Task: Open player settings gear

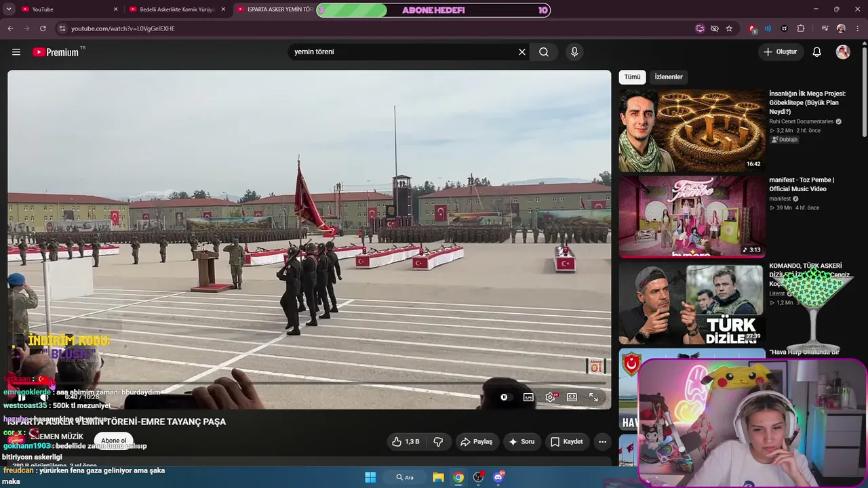Action: tap(551, 397)
